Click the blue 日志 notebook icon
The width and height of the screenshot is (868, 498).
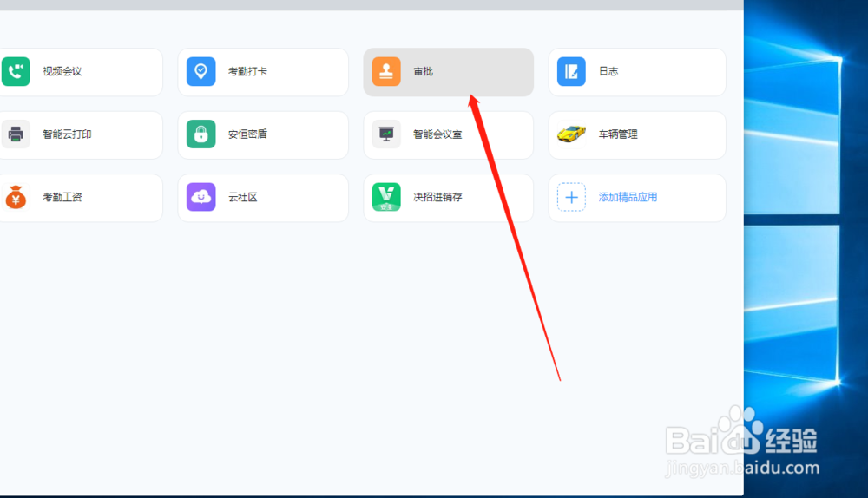(571, 71)
